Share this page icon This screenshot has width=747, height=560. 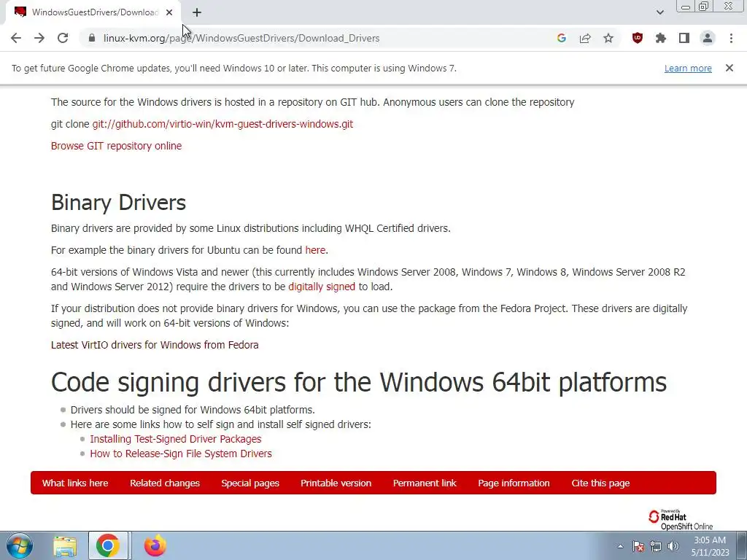585,38
